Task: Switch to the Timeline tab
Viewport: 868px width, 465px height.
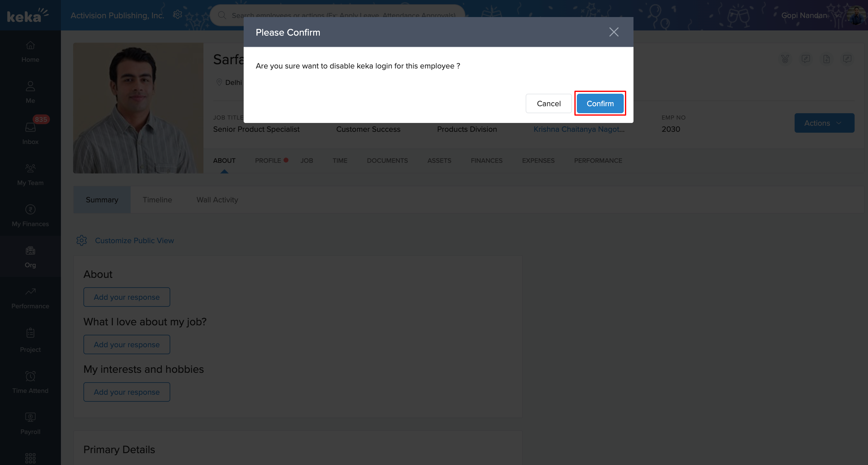Action: tap(157, 200)
